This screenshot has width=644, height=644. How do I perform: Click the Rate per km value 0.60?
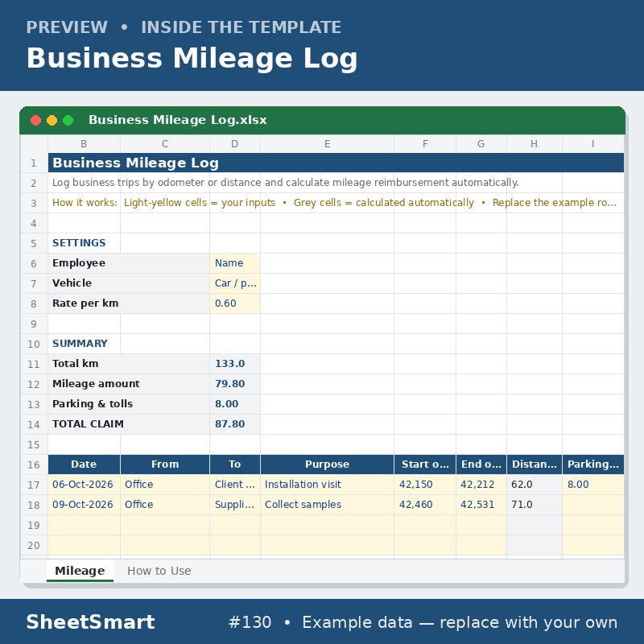pos(235,303)
